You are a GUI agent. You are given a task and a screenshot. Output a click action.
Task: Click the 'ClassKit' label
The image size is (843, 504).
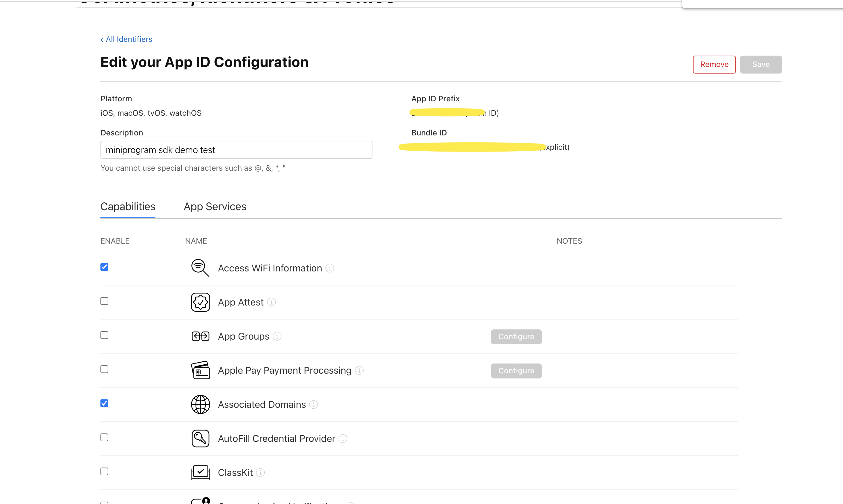235,473
